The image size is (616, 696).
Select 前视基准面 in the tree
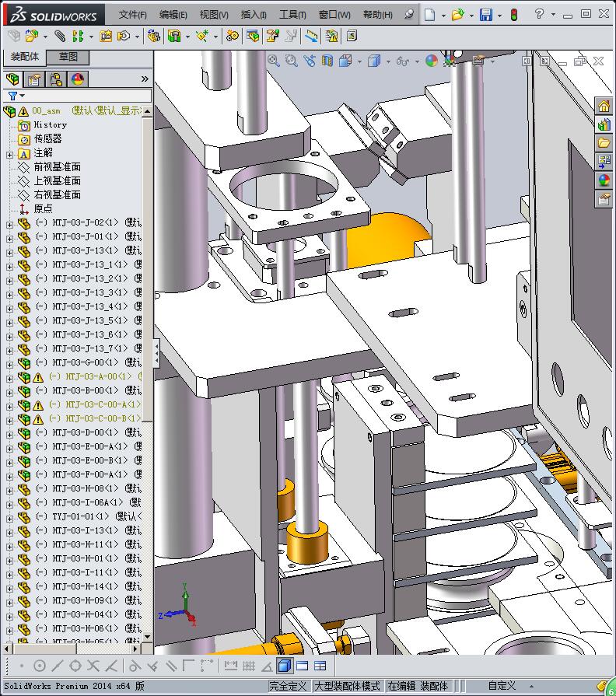58,167
